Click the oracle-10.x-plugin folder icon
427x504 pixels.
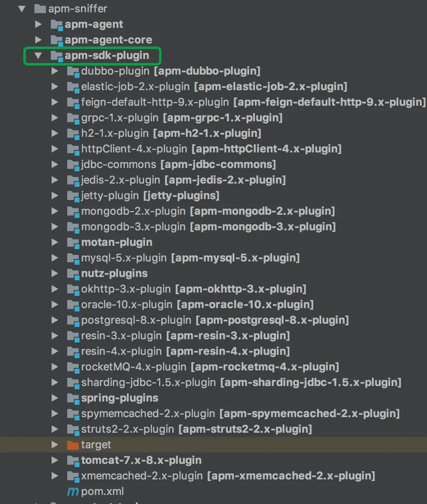click(73, 305)
